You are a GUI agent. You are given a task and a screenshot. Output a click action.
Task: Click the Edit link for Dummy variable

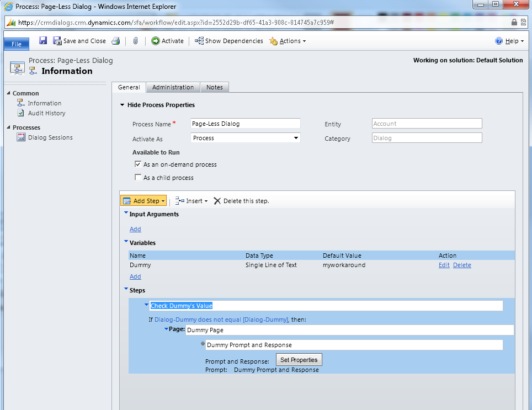point(444,265)
